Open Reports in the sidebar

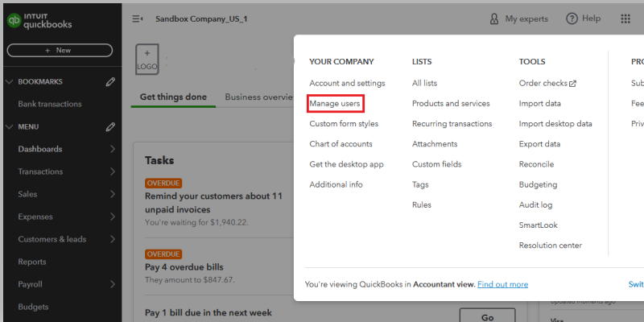(x=32, y=262)
